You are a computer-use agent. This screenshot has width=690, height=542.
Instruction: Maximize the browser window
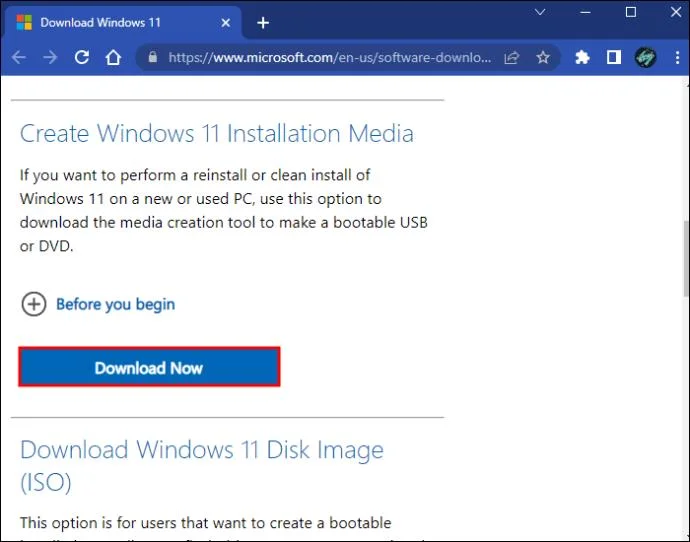631,12
